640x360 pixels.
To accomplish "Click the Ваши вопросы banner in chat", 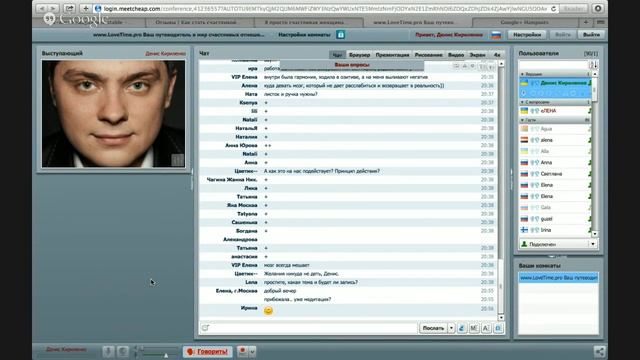I will 352,65.
